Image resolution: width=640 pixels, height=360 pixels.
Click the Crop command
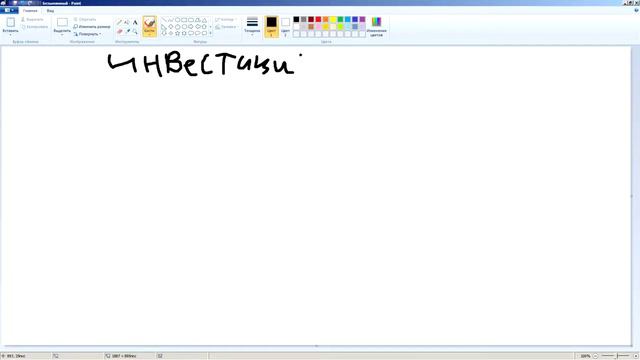click(85, 19)
